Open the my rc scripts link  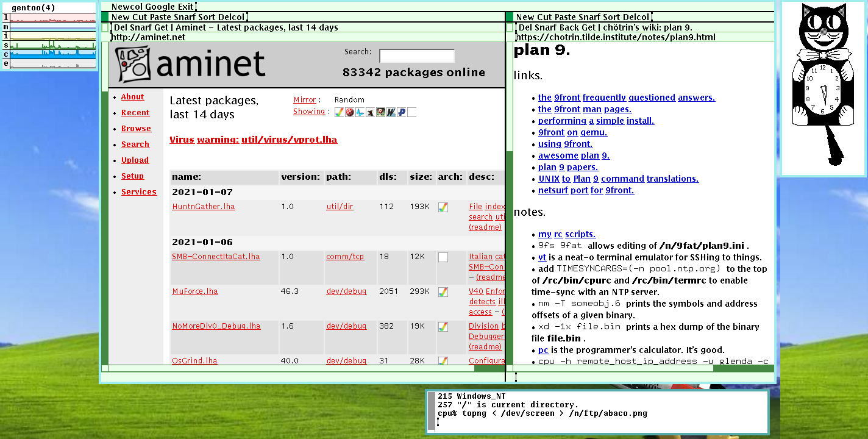[567, 234]
